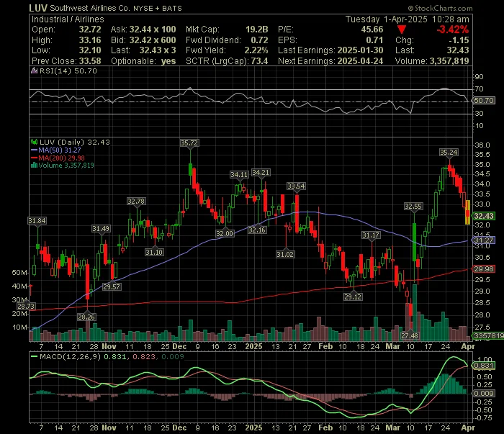This screenshot has height=434, width=504.
Task: Click the volume axis tag 3357819
Action: (489, 335)
